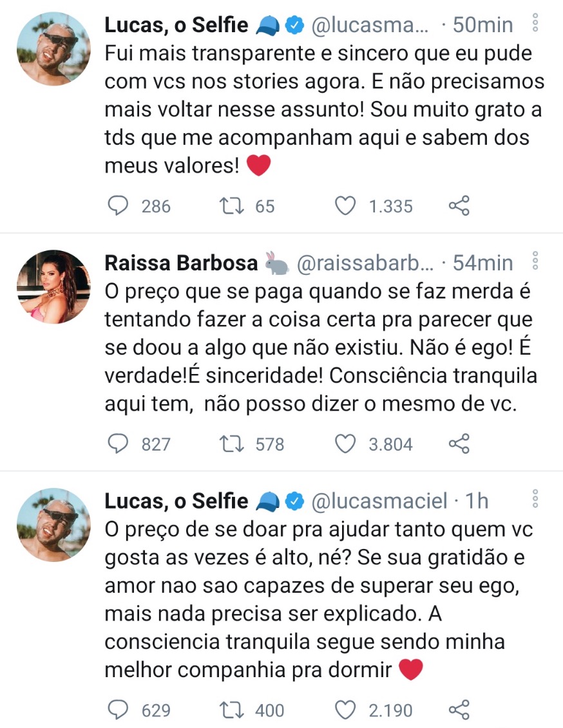Share Lucas's tweet about stories
The width and height of the screenshot is (563, 728).
pos(459,206)
